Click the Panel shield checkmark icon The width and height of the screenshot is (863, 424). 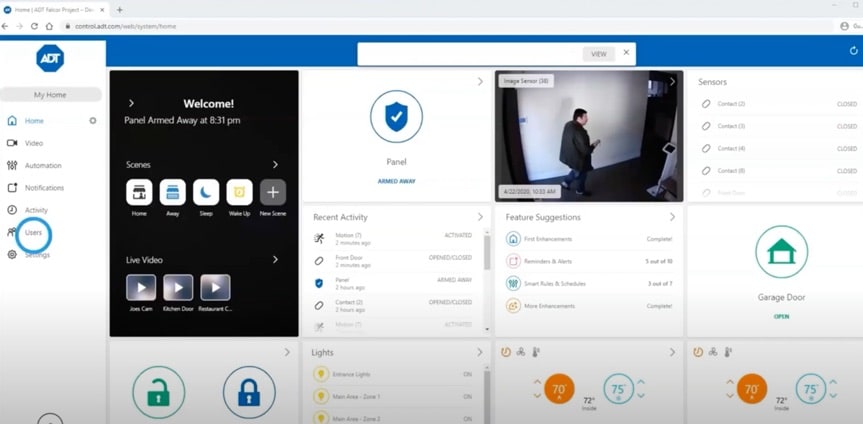coord(396,116)
